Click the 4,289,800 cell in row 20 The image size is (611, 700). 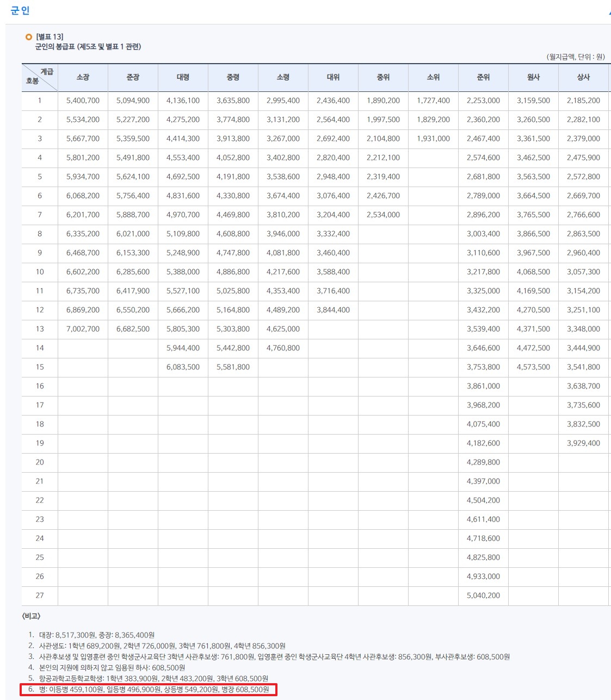(x=483, y=462)
